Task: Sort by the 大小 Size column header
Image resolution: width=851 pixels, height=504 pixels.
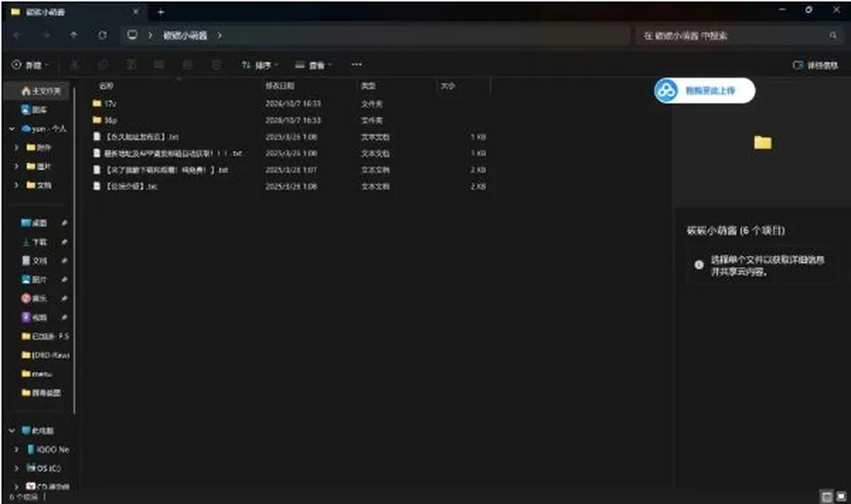Action: pyautogui.click(x=448, y=86)
